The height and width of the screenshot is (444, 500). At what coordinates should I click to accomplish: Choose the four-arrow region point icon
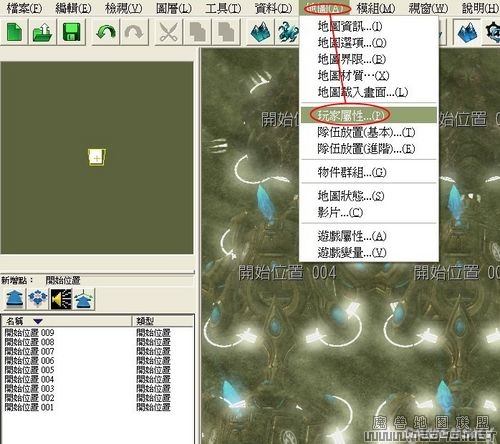[38, 299]
